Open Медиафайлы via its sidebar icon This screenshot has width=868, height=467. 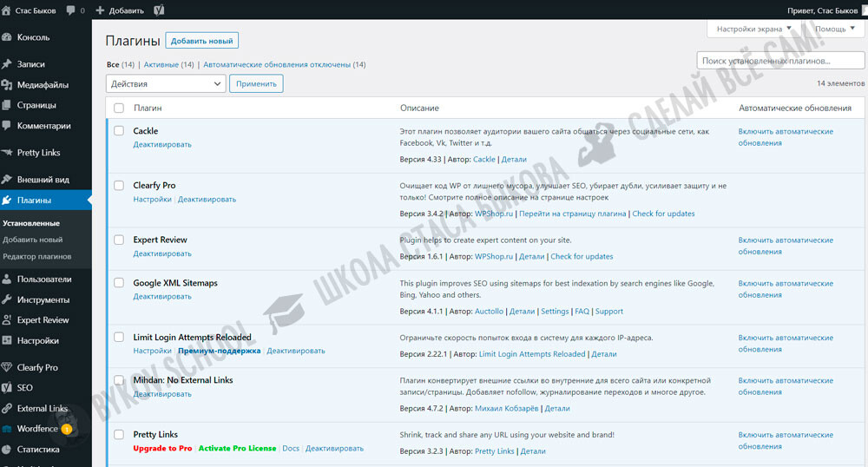coord(7,85)
